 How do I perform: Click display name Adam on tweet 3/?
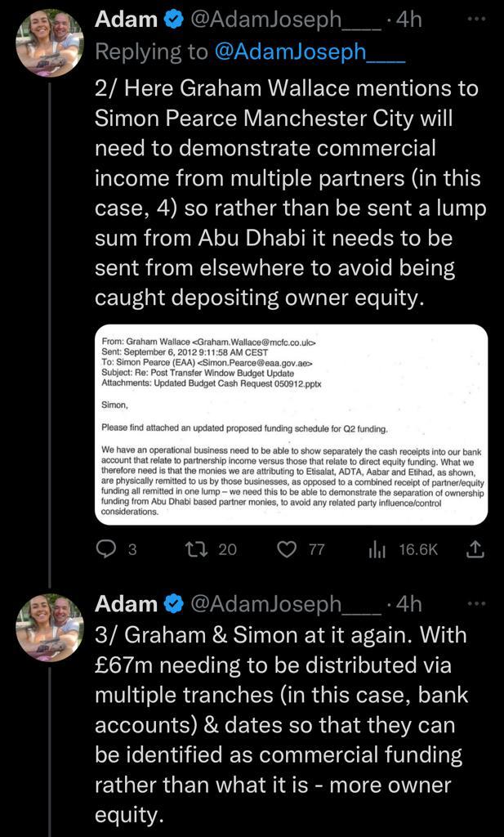[126, 604]
